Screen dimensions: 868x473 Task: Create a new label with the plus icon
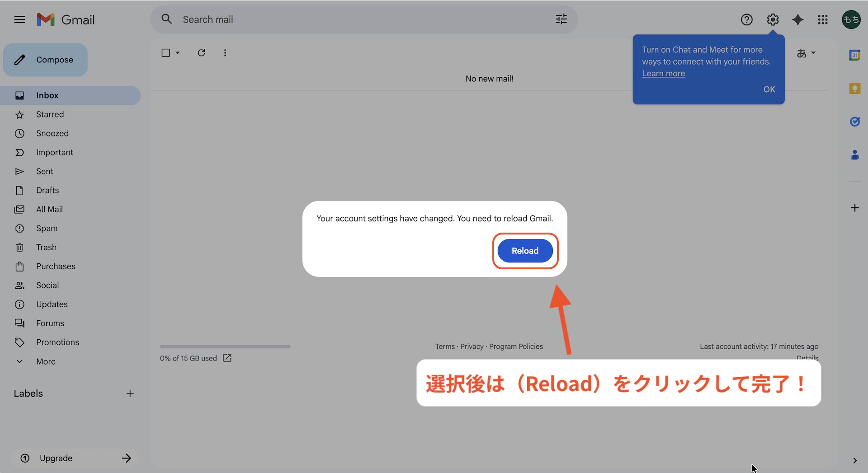(130, 393)
